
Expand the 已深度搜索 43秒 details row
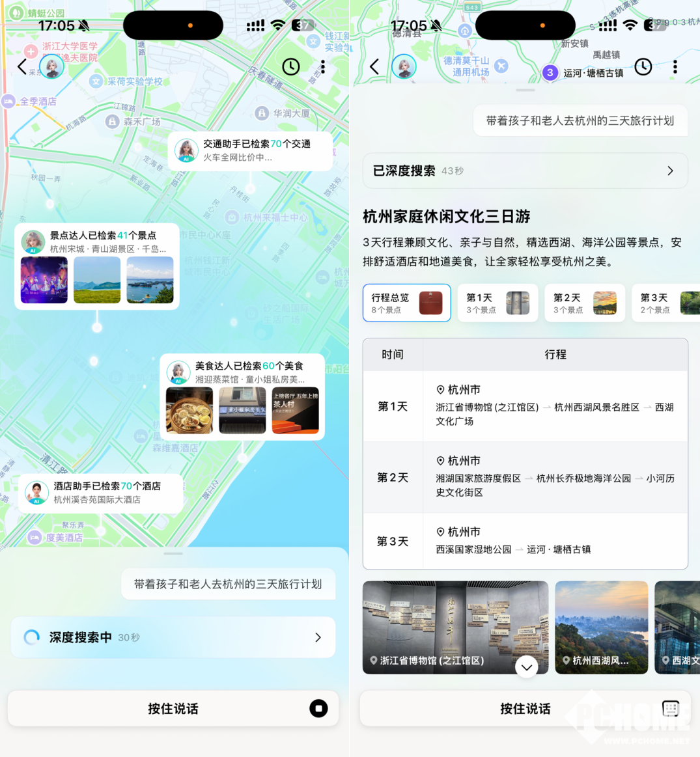pyautogui.click(x=525, y=171)
